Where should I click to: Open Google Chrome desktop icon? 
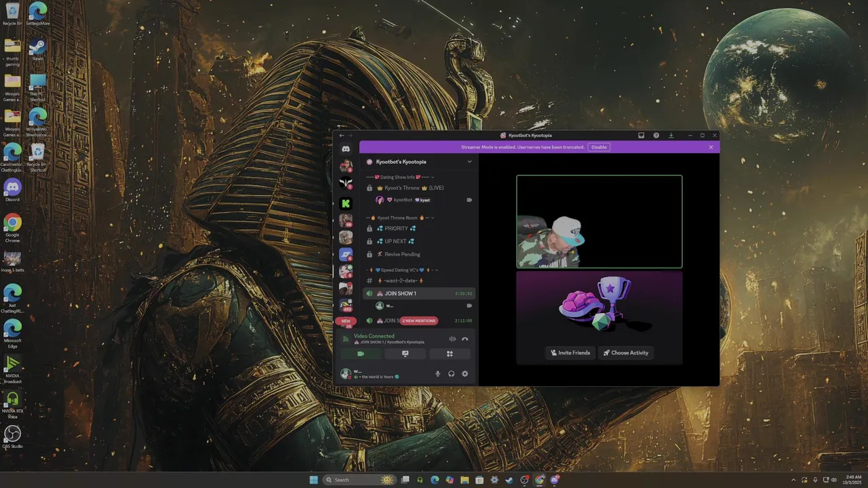click(12, 228)
